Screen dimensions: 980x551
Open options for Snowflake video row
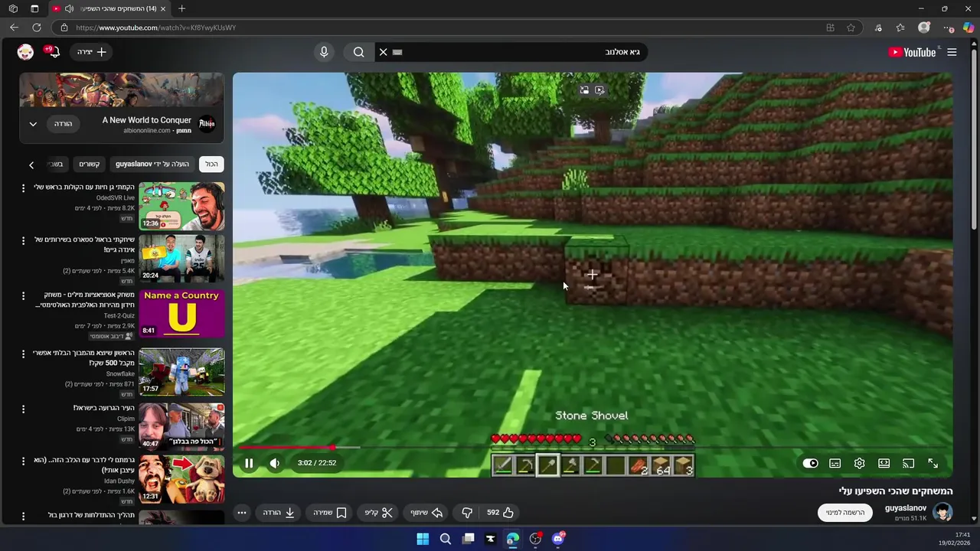(x=23, y=354)
